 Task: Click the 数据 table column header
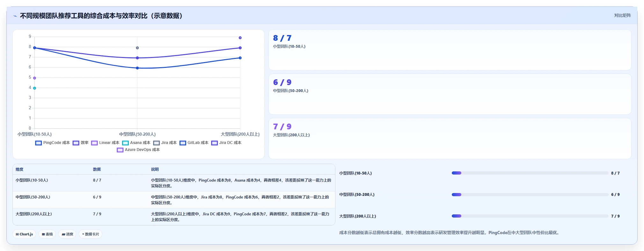pos(97,169)
